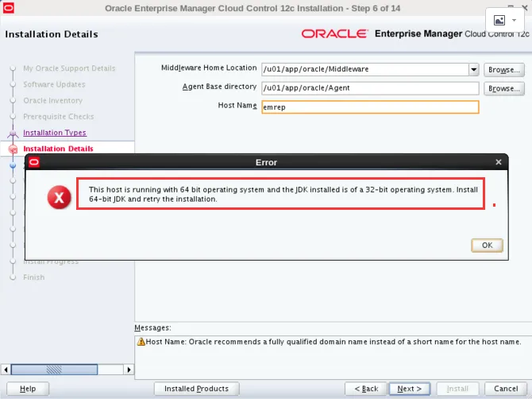Screen dimensions: 532x399
Task: Cancel the installation
Action: 506,389
